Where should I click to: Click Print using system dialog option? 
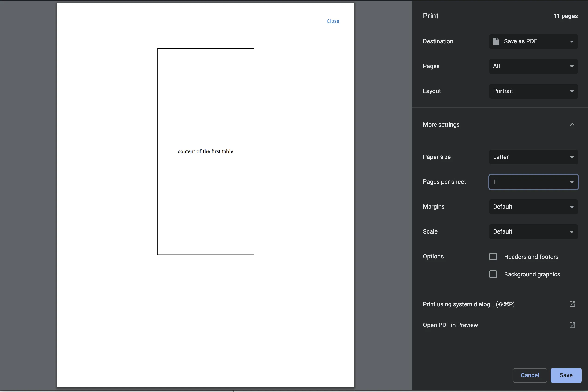coord(468,304)
